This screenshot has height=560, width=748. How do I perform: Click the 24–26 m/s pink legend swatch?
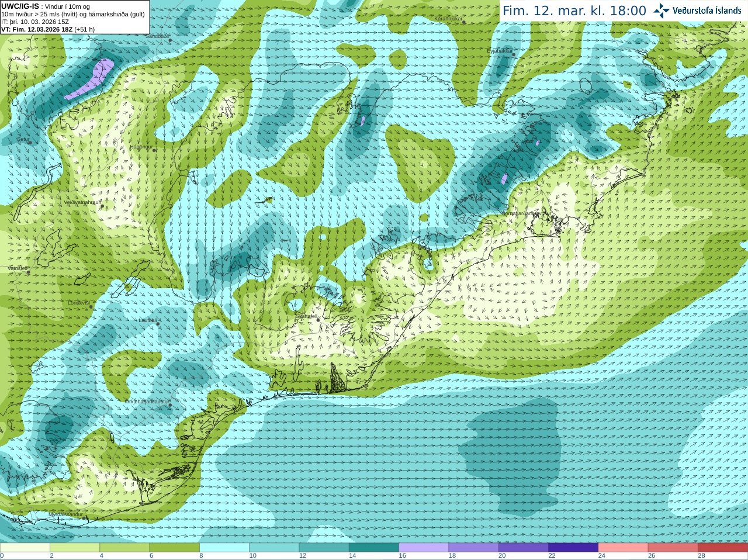623,548
